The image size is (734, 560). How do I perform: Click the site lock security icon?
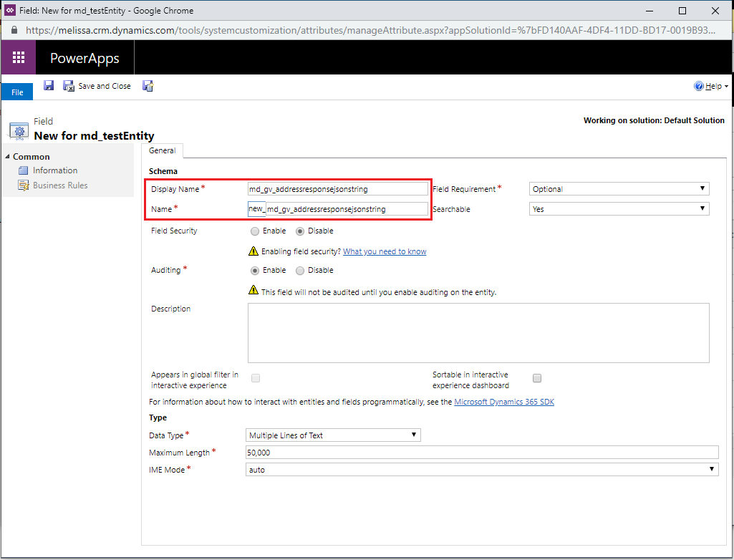click(x=14, y=30)
